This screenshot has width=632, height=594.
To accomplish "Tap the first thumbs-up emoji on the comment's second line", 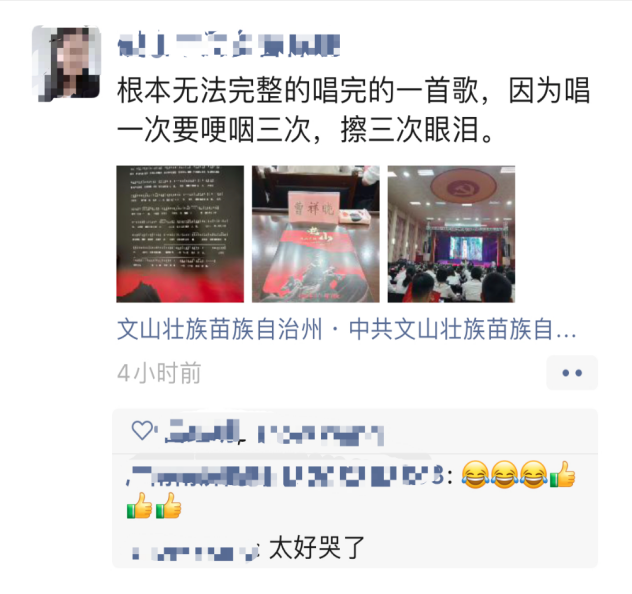I will 139,505.
